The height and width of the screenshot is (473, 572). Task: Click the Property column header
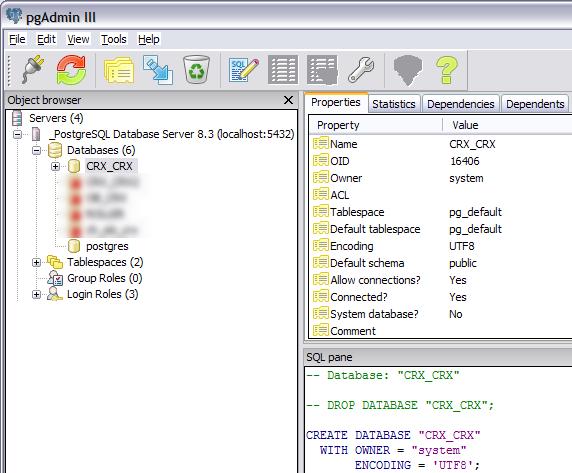[376, 125]
